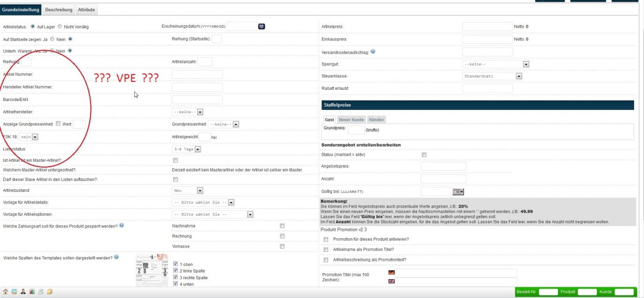Click the home icon in bottom toolbar
Screen dimensions: 644x298
point(6,292)
